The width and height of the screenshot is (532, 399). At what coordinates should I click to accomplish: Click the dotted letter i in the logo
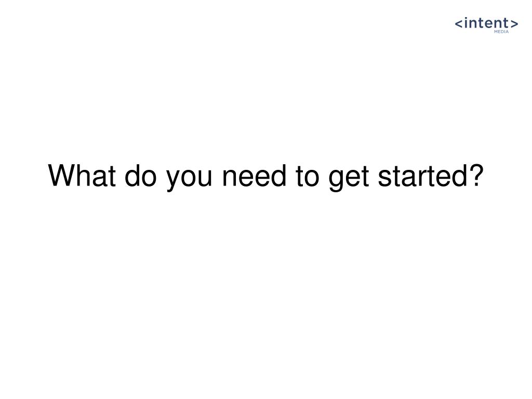[x=466, y=23]
